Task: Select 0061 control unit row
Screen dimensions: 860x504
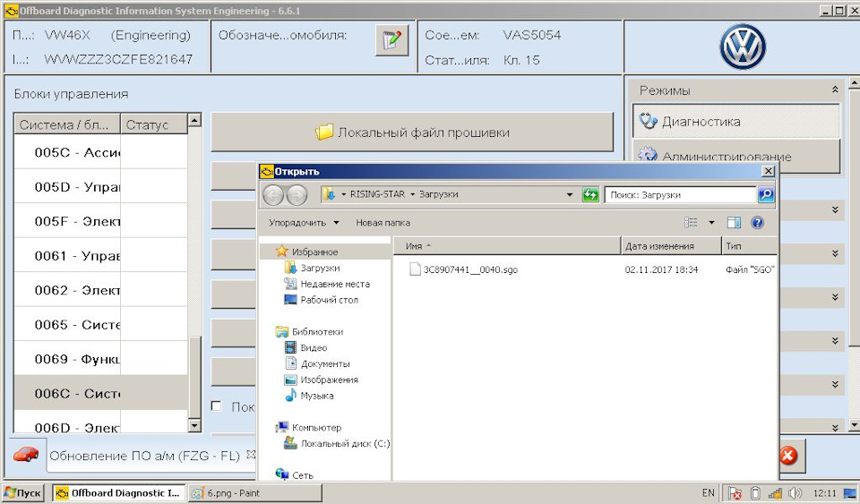Action: click(100, 256)
